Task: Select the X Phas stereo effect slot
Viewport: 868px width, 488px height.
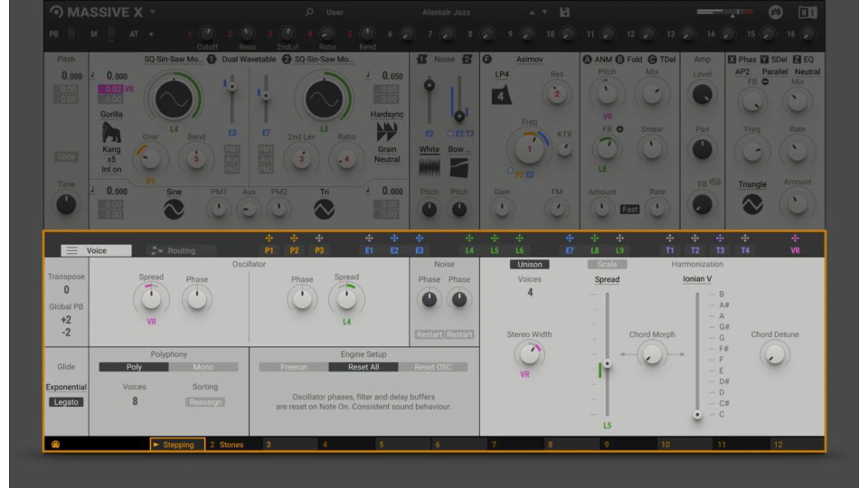Action: click(742, 59)
